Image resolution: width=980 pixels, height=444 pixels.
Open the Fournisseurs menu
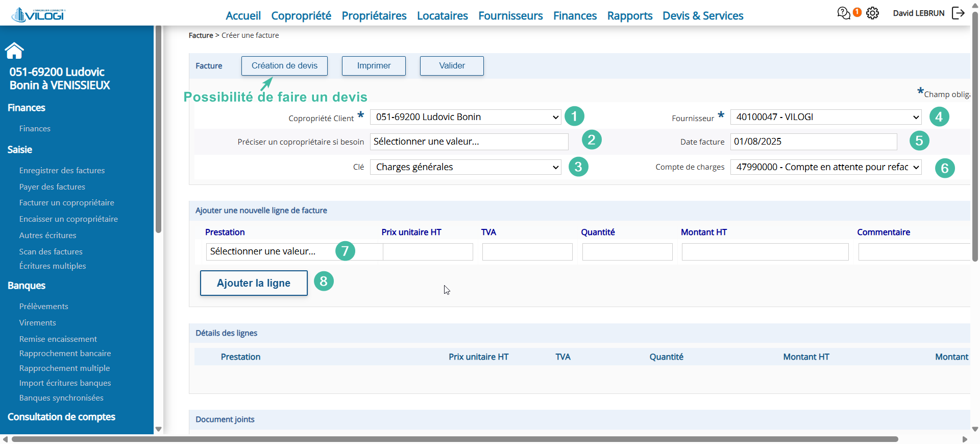coord(510,16)
